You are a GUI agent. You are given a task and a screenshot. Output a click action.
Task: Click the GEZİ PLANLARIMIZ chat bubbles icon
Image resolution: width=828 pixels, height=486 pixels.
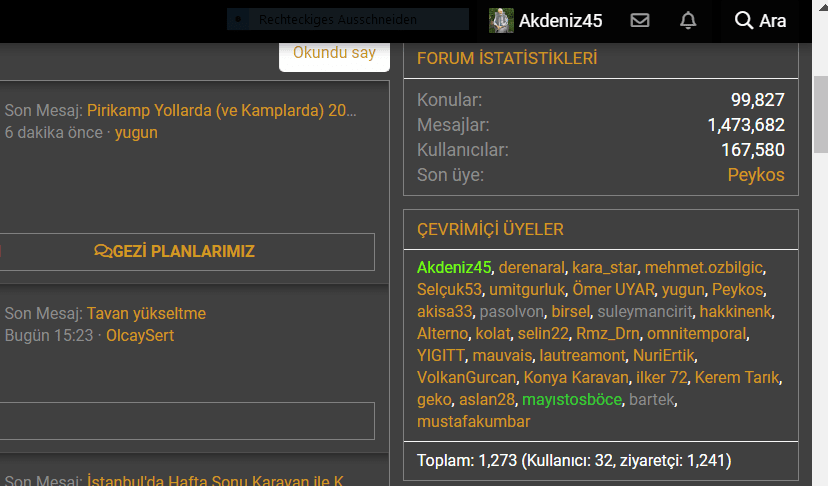pos(102,251)
